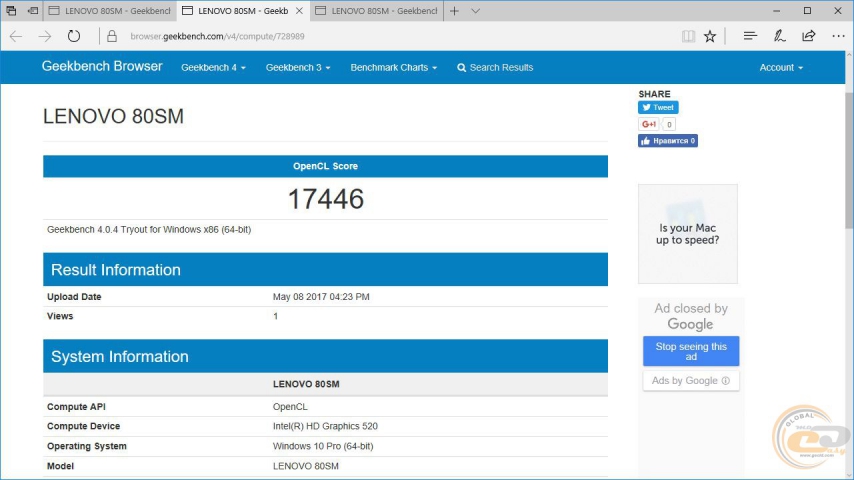Add page to favorites star
This screenshot has height=480, width=854.
pyautogui.click(x=710, y=37)
